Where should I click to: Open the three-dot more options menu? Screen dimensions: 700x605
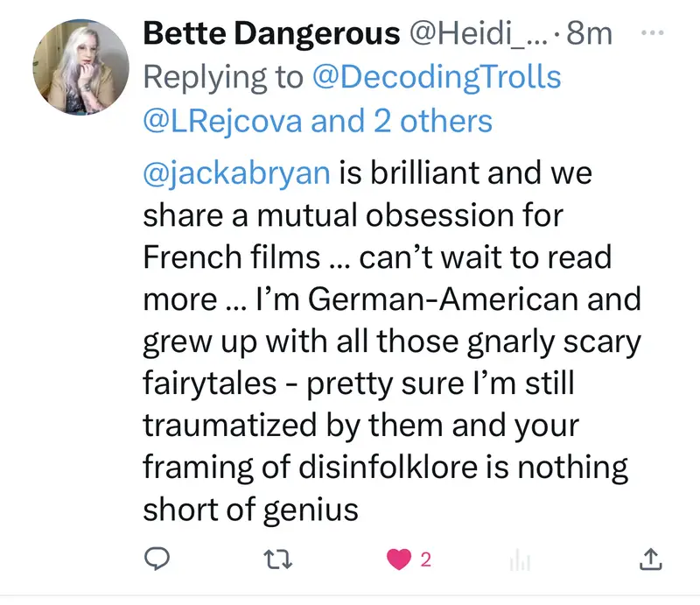pos(653,33)
